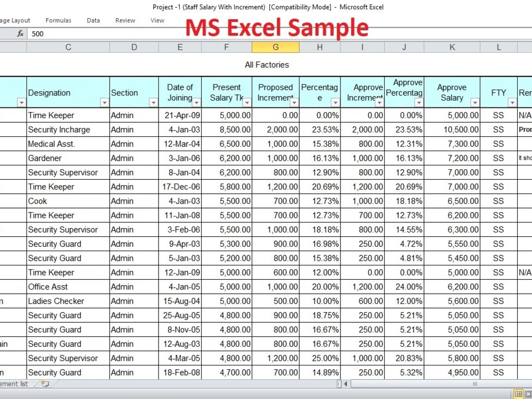Select column L header
The image size is (532, 399).
[x=498, y=47]
